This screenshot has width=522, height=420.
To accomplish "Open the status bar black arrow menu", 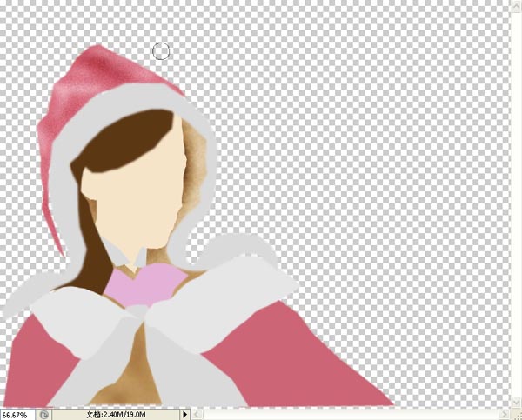I will tap(184, 415).
